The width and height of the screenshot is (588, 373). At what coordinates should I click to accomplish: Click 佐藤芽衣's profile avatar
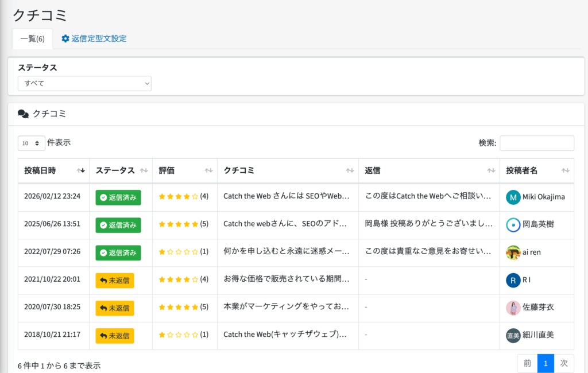(x=513, y=308)
